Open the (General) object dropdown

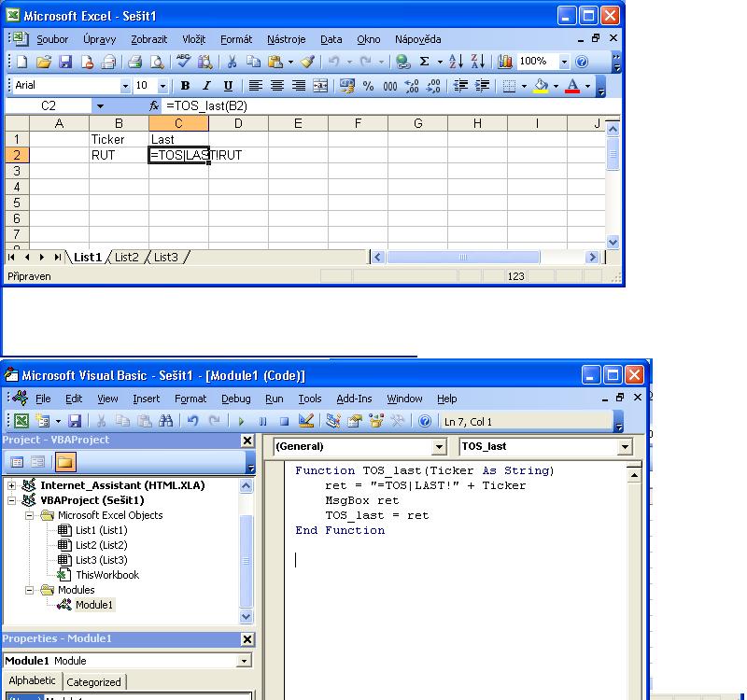[x=439, y=447]
